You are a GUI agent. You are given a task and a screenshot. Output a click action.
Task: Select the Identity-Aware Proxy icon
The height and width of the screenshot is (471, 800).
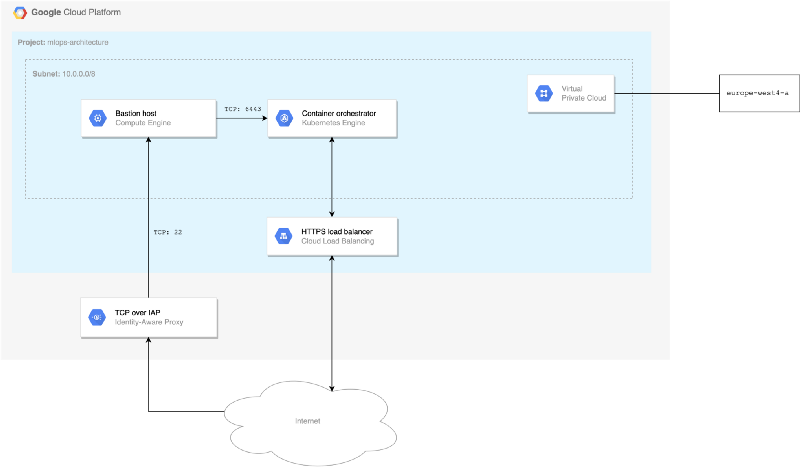97,317
